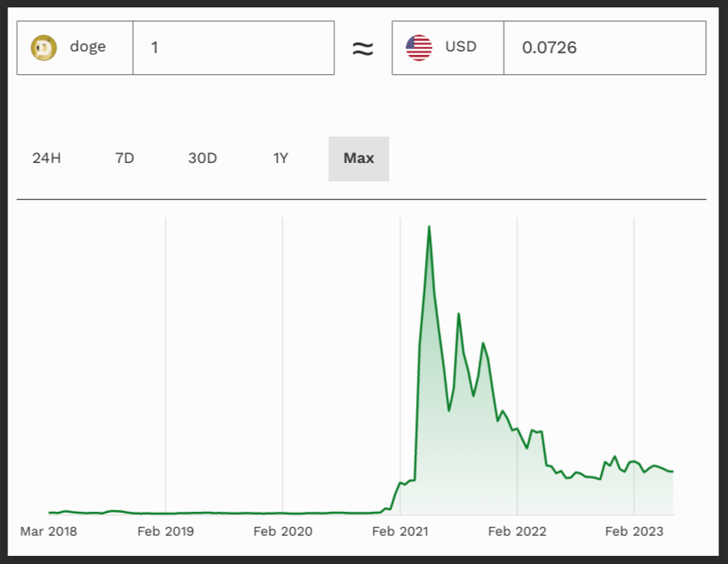Open the doge currency selector
This screenshot has width=728, height=564.
point(73,47)
